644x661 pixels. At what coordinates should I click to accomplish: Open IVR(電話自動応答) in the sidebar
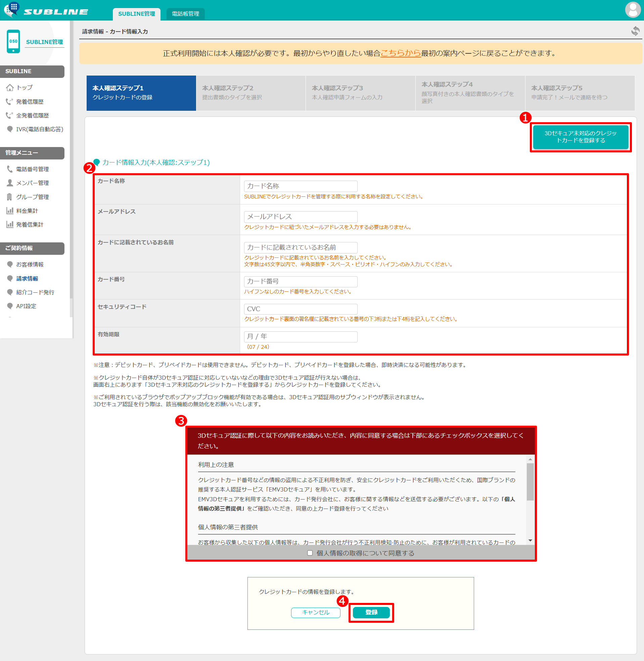[40, 129]
